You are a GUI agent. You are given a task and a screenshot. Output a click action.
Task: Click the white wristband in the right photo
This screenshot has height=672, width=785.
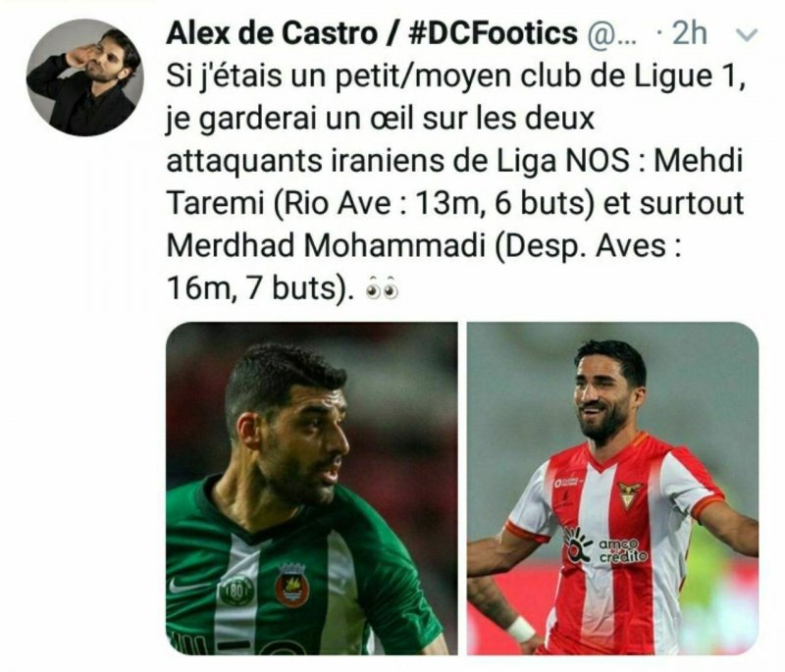coord(520,630)
